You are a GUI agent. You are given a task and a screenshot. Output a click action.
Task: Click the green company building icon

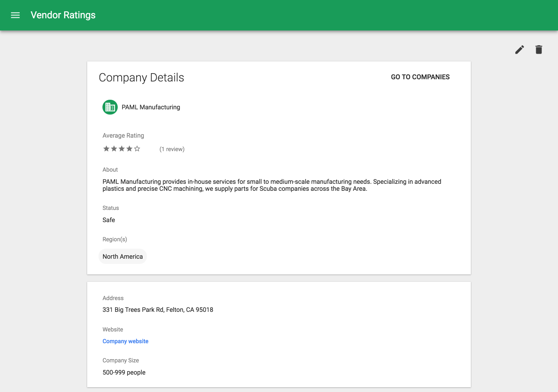point(110,107)
